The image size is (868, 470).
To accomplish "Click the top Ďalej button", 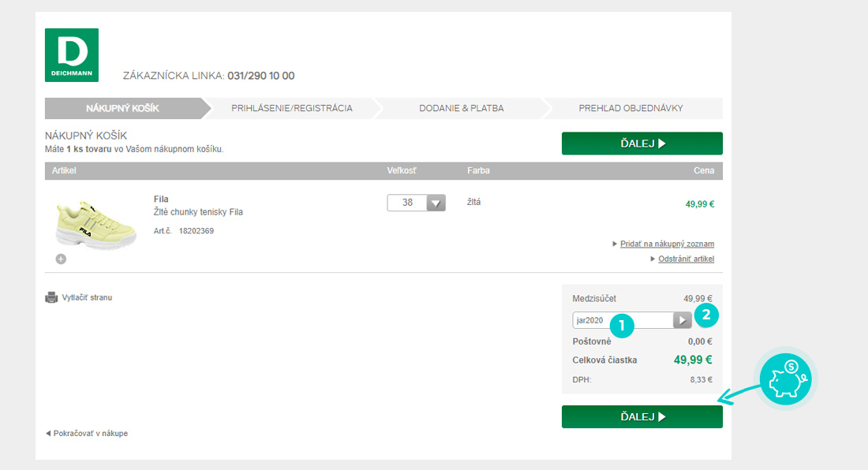I will pyautogui.click(x=642, y=144).
